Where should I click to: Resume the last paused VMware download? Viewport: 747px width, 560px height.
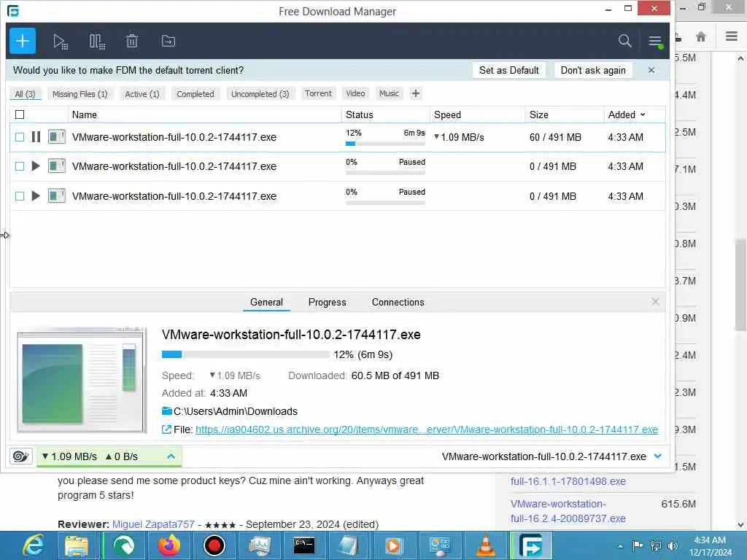click(35, 195)
